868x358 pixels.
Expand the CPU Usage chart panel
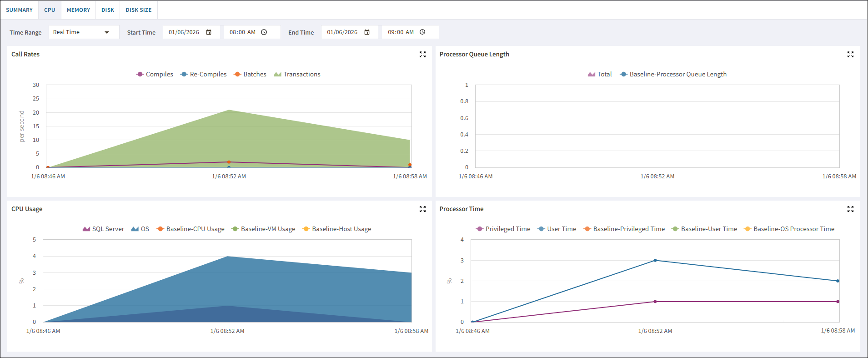click(x=422, y=209)
